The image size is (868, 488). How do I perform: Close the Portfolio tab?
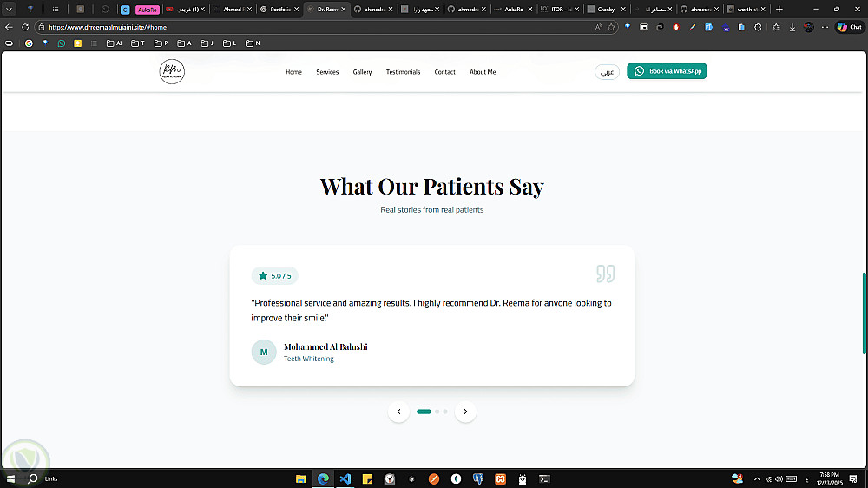pos(297,10)
